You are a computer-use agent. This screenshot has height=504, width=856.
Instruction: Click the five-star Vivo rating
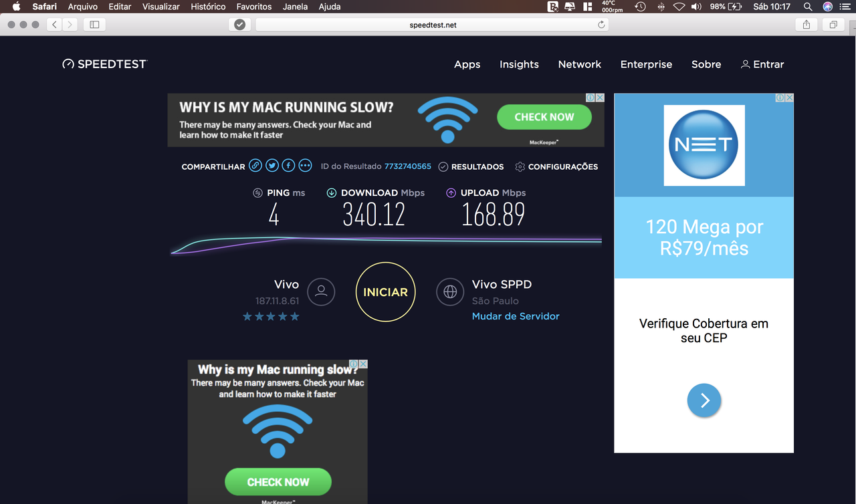(x=271, y=316)
